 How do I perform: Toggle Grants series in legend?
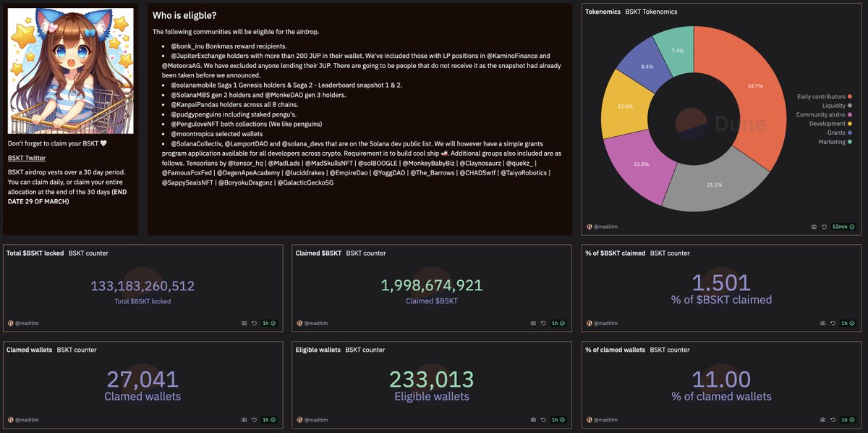pyautogui.click(x=839, y=133)
